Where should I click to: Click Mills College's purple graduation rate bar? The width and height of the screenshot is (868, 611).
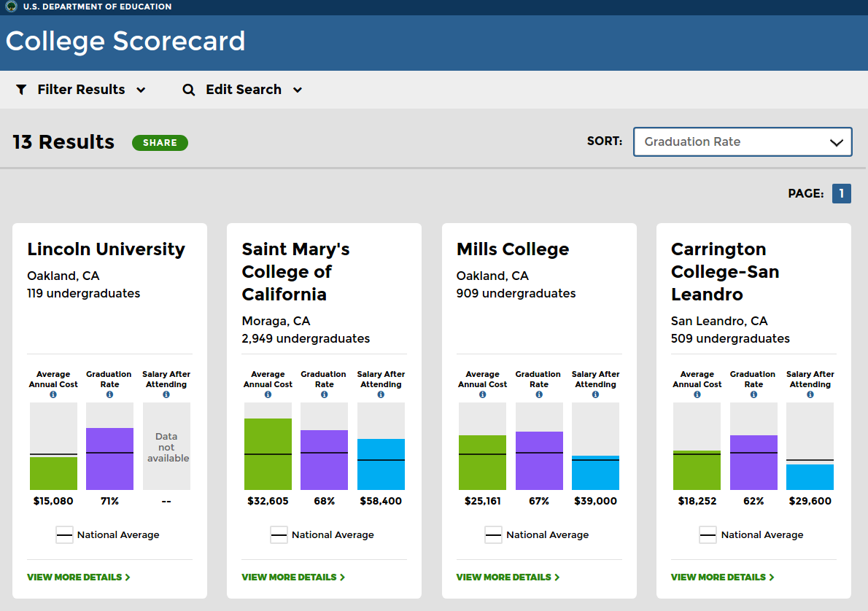coord(539,461)
